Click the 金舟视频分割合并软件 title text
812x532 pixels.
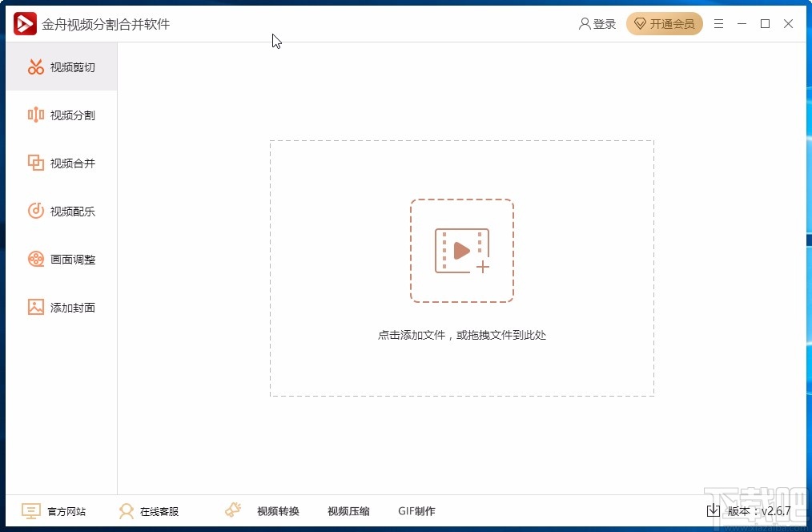106,24
